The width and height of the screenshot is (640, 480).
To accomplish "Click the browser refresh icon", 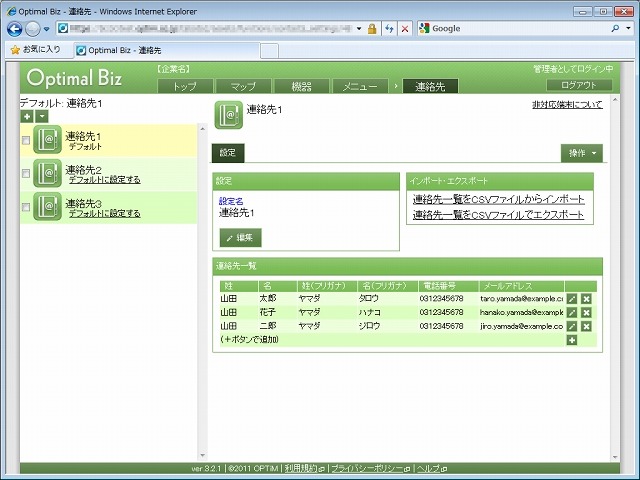I will point(389,29).
